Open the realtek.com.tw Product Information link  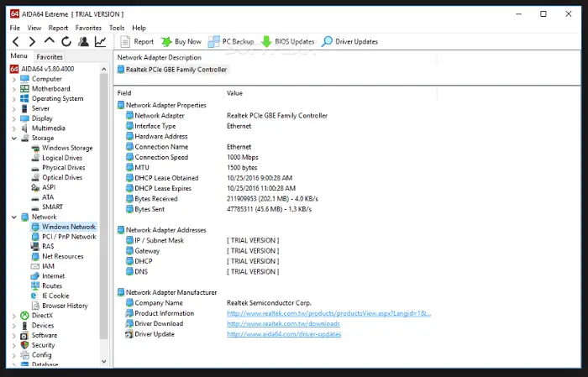[x=329, y=313]
